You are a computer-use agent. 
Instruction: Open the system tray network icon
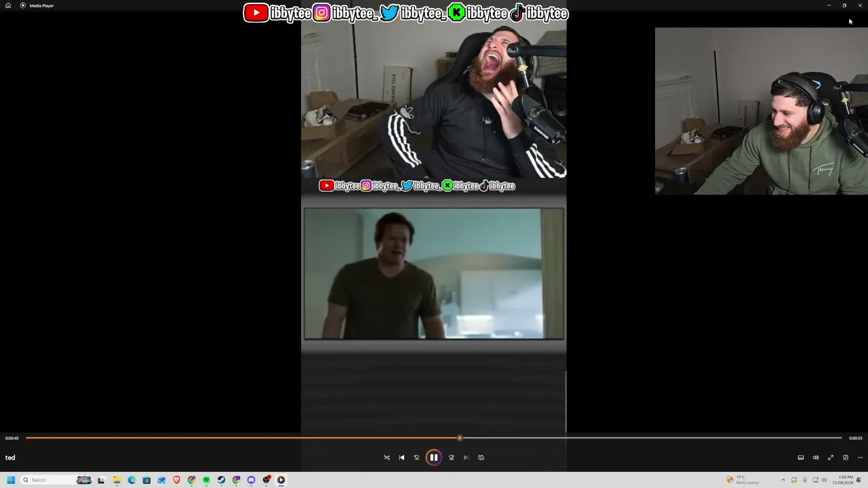pyautogui.click(x=816, y=480)
